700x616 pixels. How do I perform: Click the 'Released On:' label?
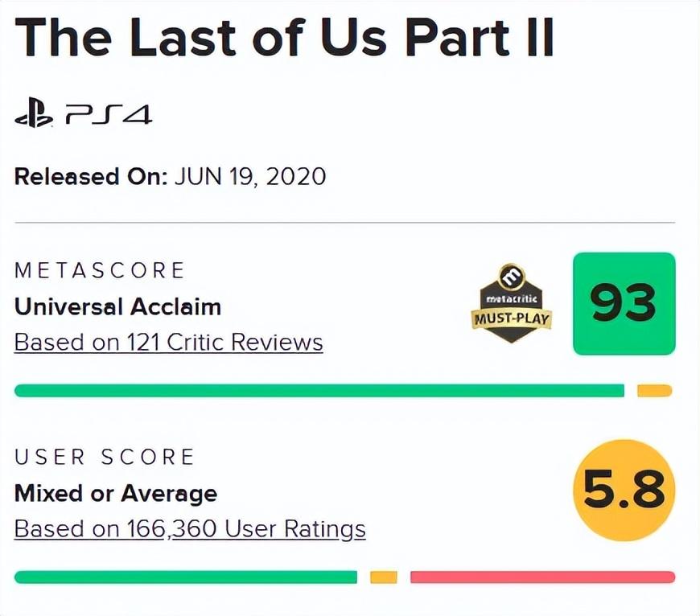point(90,176)
